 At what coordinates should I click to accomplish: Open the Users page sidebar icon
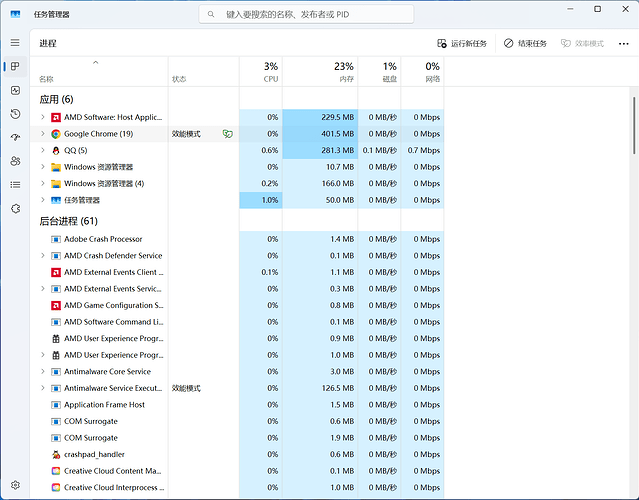coord(15,161)
